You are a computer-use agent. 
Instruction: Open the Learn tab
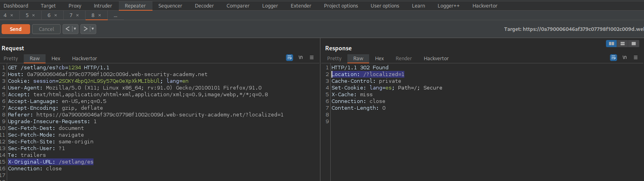(x=419, y=6)
